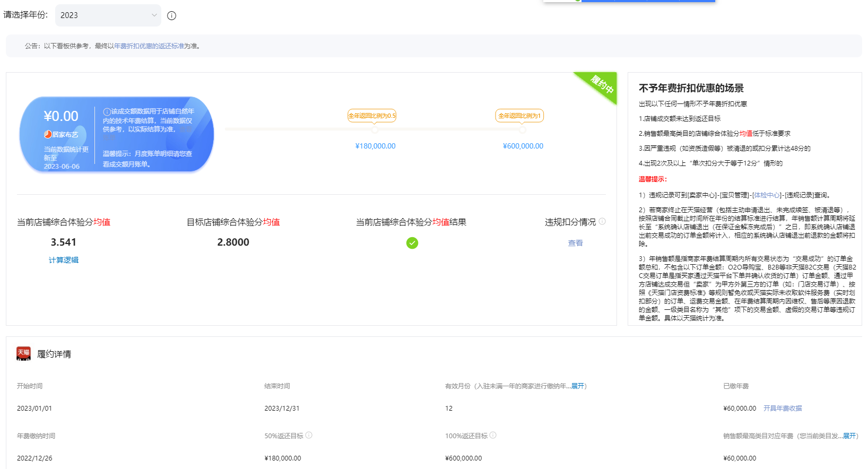Open the 计算逻辑 link under score

(64, 260)
